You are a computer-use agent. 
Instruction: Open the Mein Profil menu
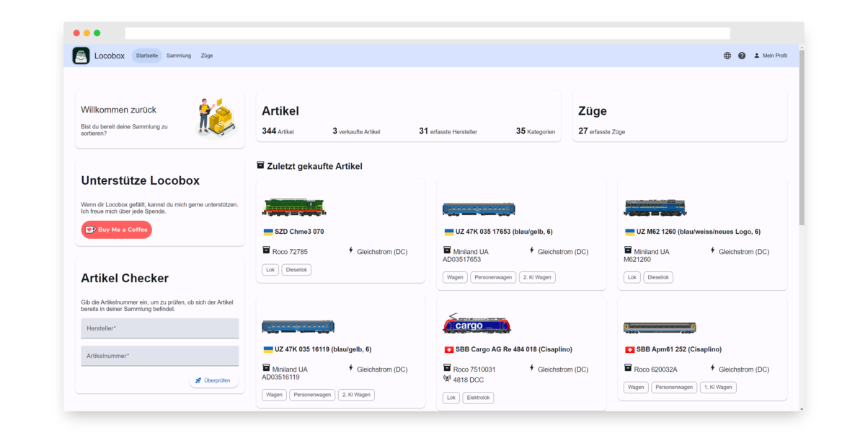(x=770, y=56)
